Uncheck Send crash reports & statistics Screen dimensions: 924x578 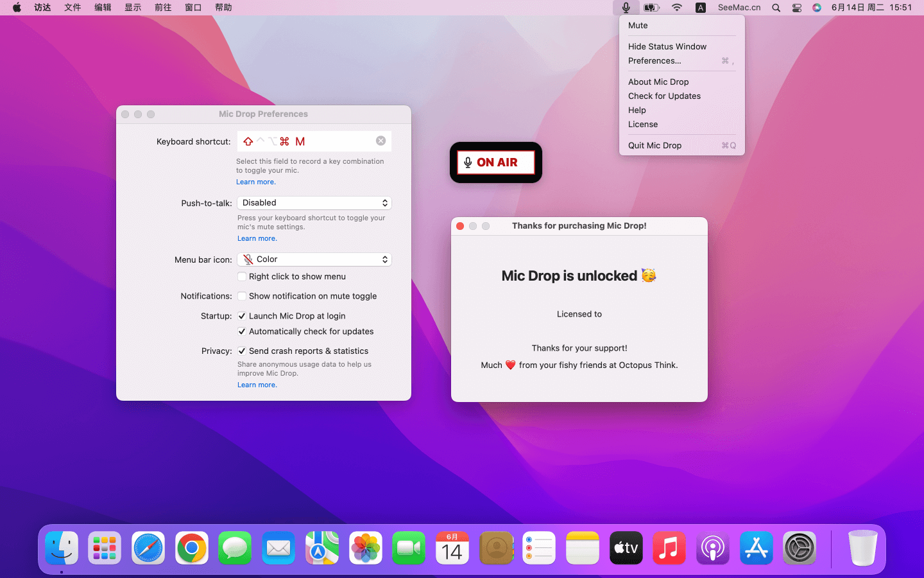(242, 351)
